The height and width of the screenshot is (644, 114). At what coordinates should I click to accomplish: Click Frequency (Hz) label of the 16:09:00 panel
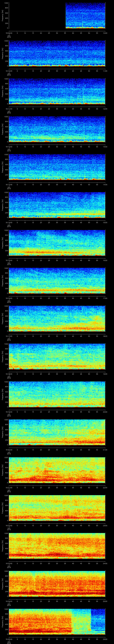click(3, 16)
